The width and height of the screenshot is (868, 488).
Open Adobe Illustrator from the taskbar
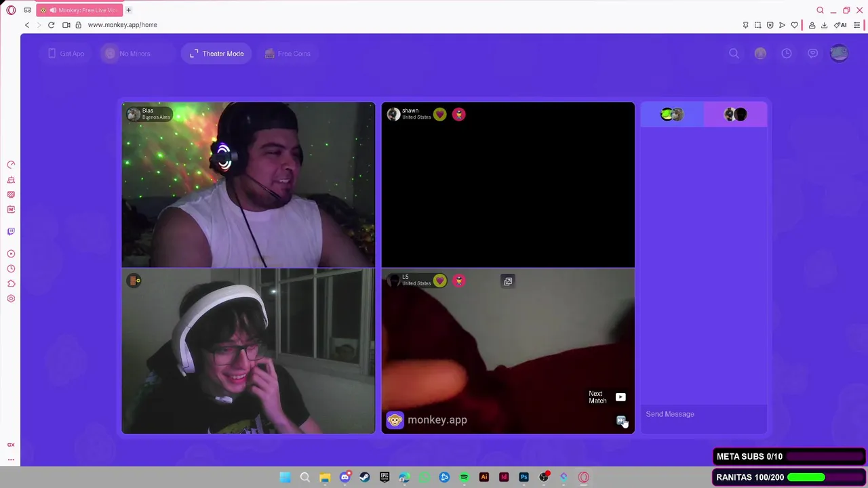tap(484, 477)
